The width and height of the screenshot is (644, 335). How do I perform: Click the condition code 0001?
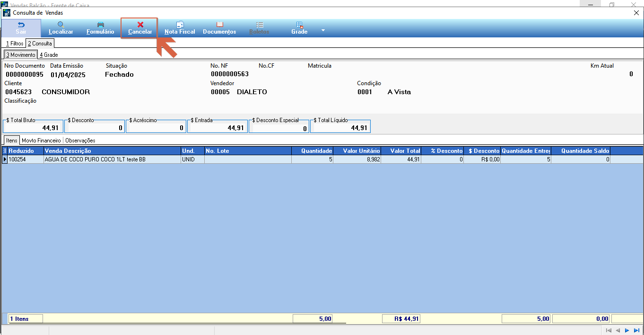(x=365, y=92)
